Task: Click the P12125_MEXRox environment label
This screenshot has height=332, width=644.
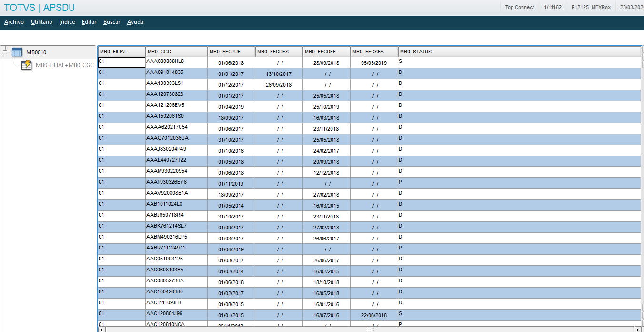Action: (591, 7)
